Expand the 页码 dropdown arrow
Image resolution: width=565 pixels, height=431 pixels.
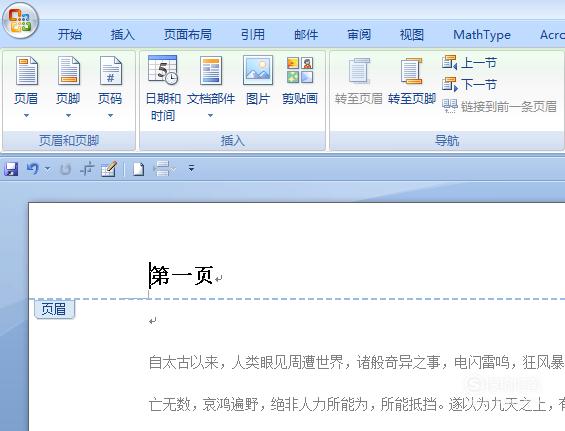pyautogui.click(x=111, y=116)
